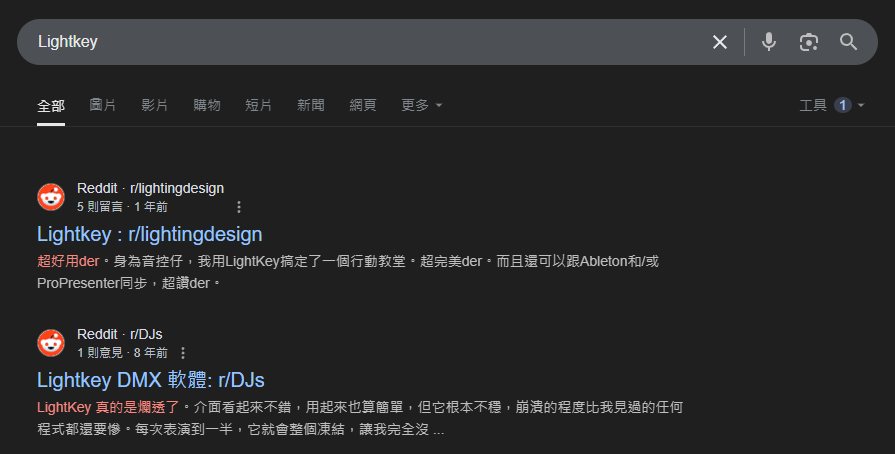Open more options for r/lightingdesign result
Viewport: 895px width, 454px height.
pyautogui.click(x=239, y=207)
